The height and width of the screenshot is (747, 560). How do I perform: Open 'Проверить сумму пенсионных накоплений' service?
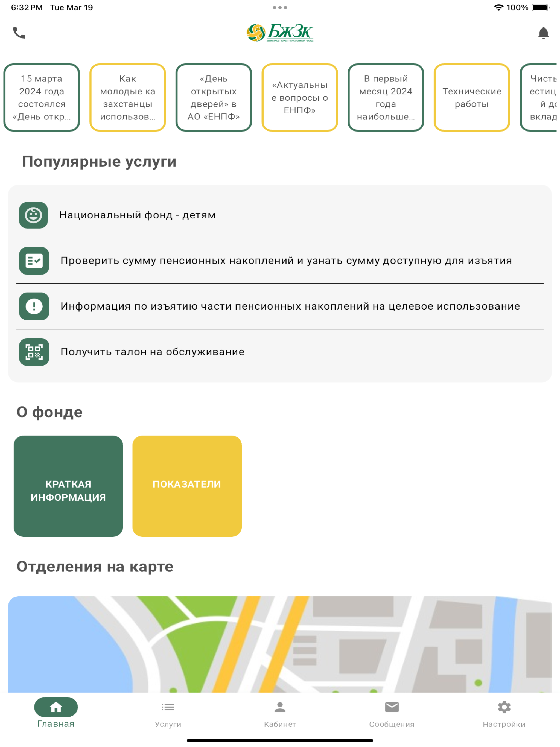280,261
